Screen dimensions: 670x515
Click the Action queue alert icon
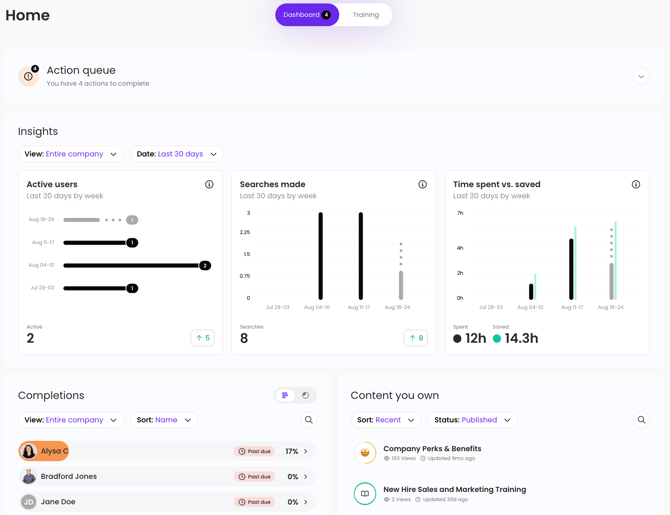tap(28, 76)
